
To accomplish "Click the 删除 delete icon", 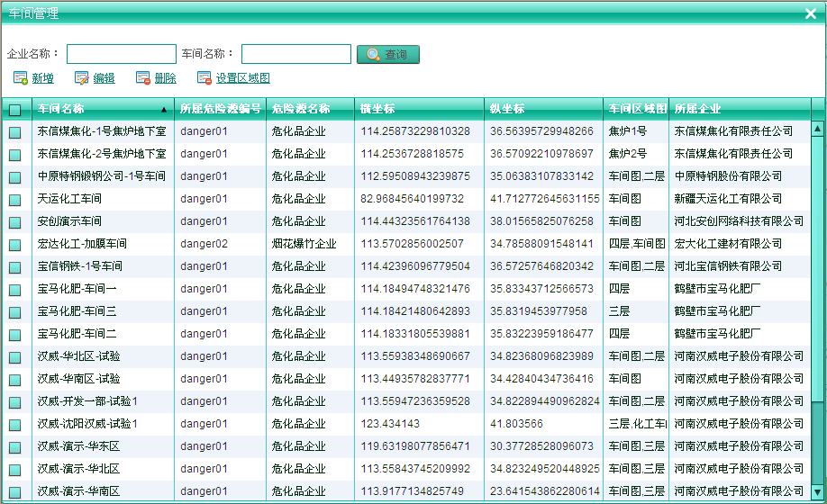I will [x=143, y=78].
